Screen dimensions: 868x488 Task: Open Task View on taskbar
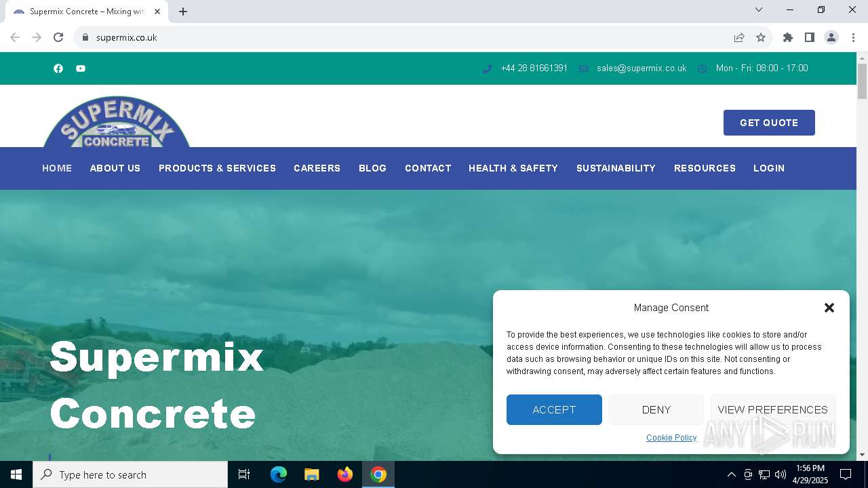tap(244, 474)
